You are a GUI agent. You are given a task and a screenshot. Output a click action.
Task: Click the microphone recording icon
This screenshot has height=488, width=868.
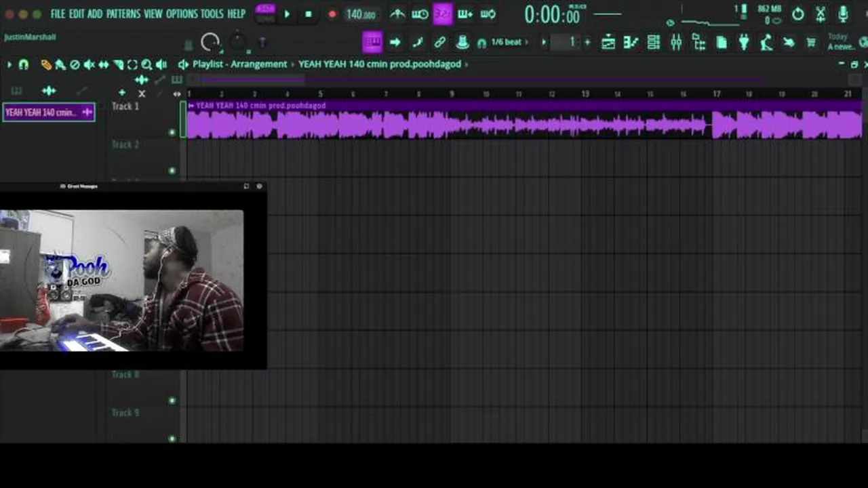[843, 14]
